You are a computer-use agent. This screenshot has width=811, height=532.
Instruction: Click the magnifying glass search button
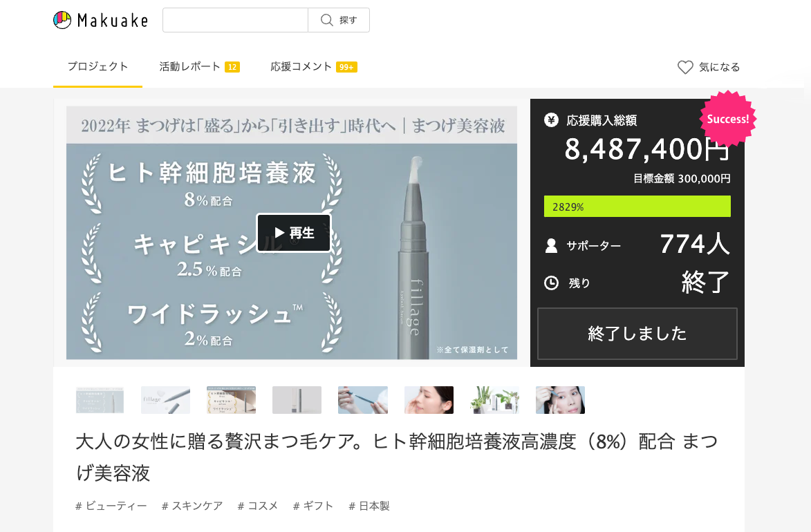339,20
